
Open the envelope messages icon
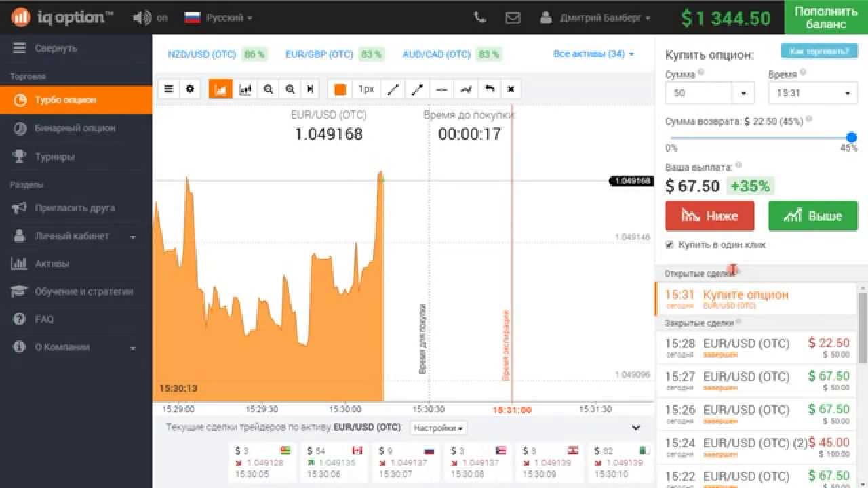coord(513,18)
